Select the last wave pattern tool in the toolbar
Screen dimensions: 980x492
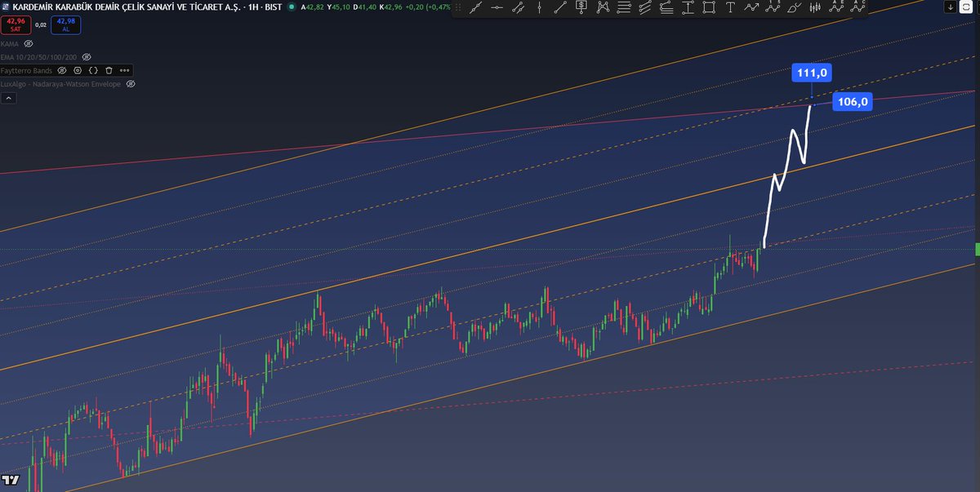point(857,7)
